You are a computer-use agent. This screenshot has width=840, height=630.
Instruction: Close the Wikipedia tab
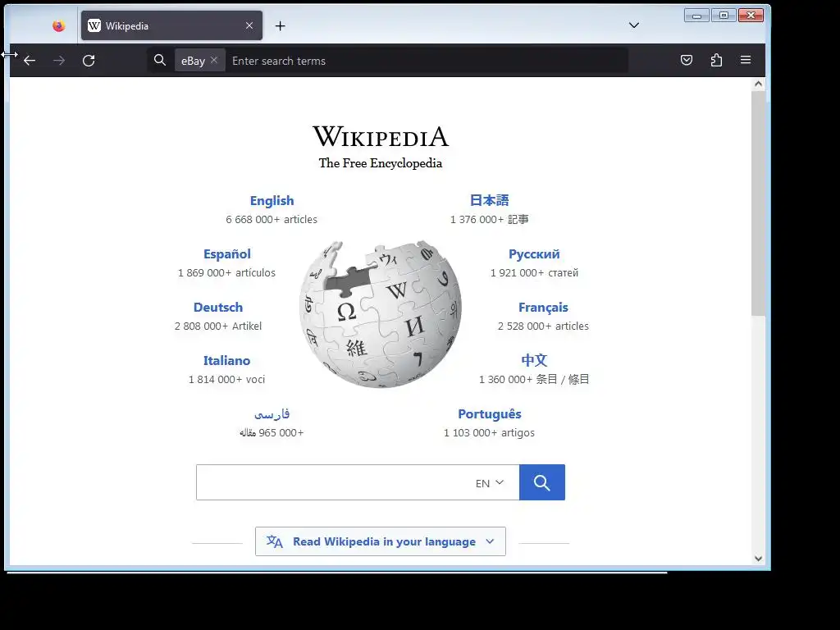(x=249, y=25)
